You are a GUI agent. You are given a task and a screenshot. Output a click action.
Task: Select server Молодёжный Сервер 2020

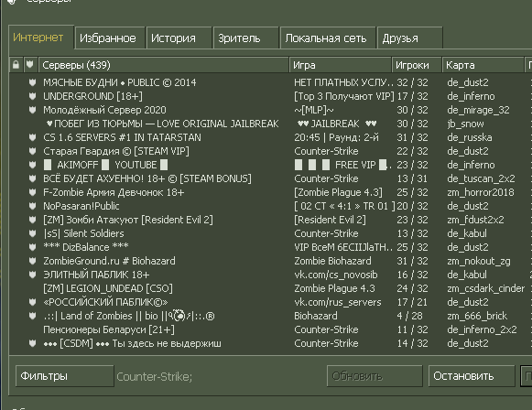click(104, 110)
